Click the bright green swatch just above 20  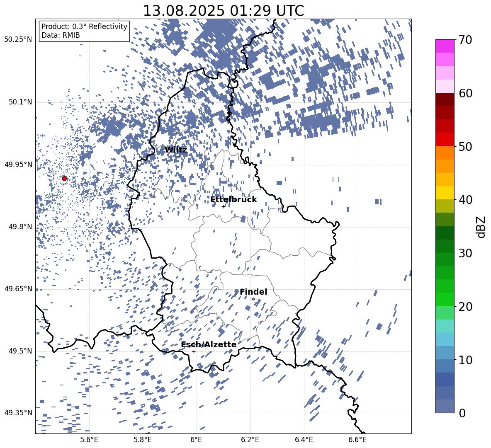point(445,299)
